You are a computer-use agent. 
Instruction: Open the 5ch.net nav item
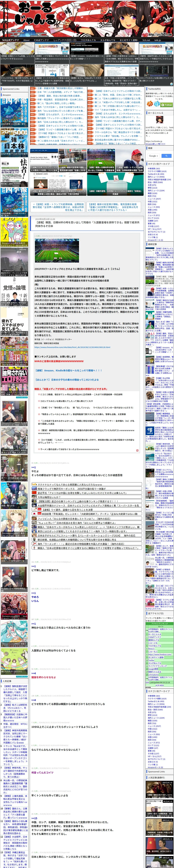[x=146, y=40]
